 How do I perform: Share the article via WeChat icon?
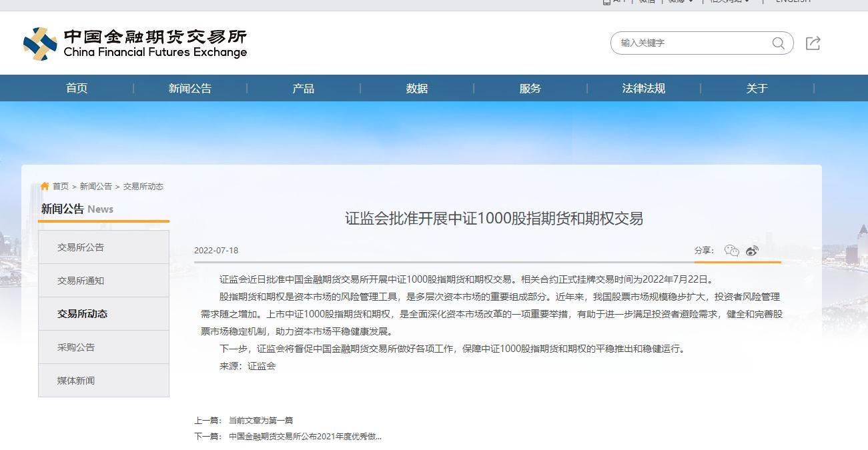click(x=732, y=251)
